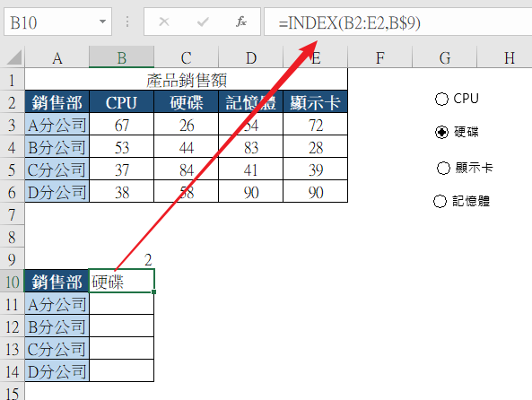Click cell B9 with value 2
This screenshot has height=400, width=532.
tap(121, 259)
